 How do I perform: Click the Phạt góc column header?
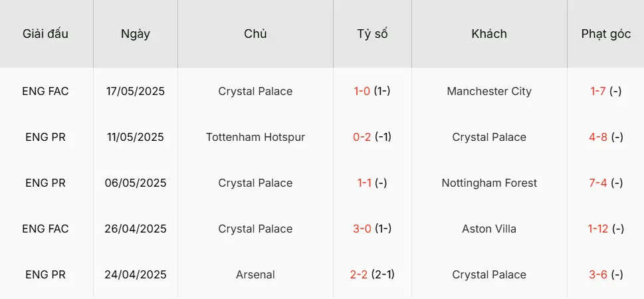point(605,34)
